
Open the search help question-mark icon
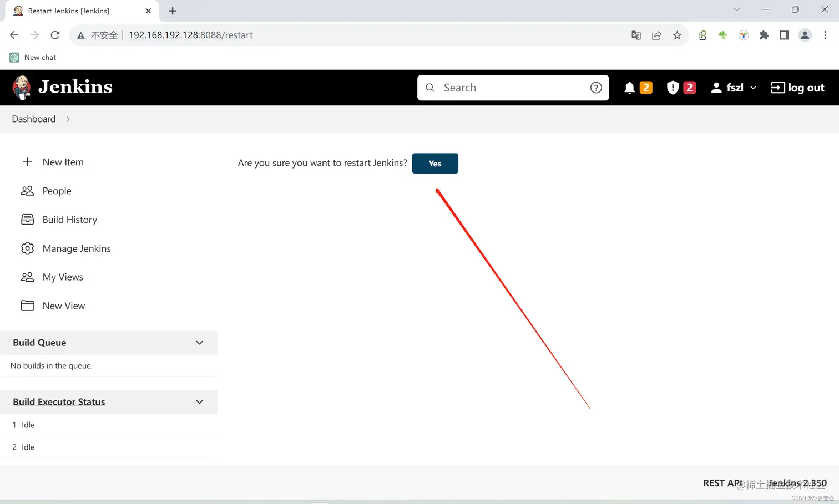pos(596,88)
